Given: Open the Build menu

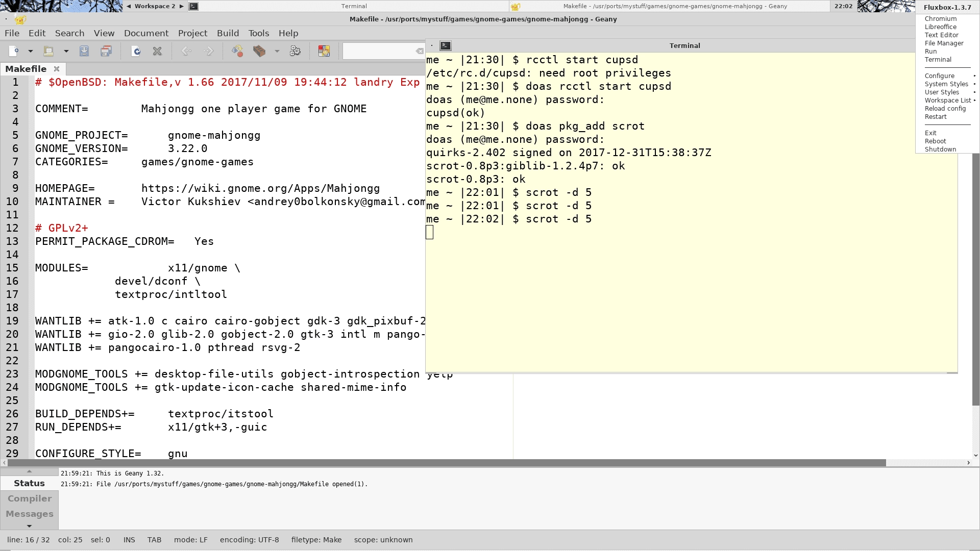Looking at the screenshot, I should pos(228,33).
